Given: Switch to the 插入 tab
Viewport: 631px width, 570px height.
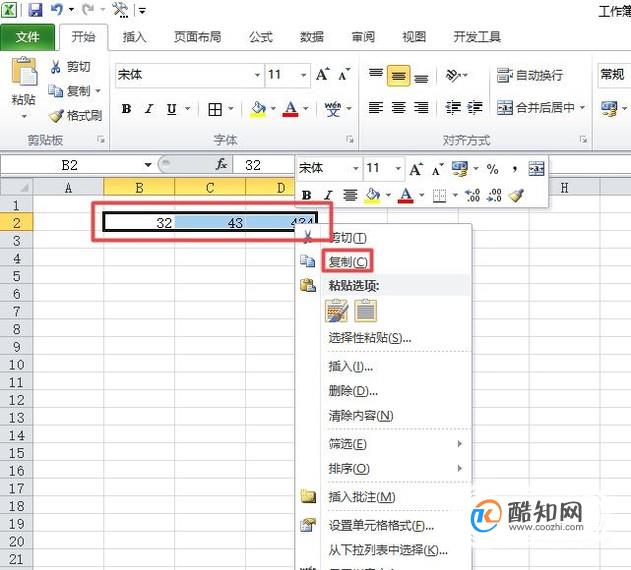Looking at the screenshot, I should click(134, 37).
